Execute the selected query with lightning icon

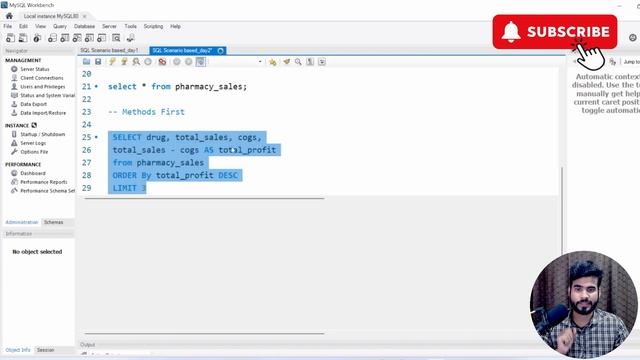tap(112, 62)
